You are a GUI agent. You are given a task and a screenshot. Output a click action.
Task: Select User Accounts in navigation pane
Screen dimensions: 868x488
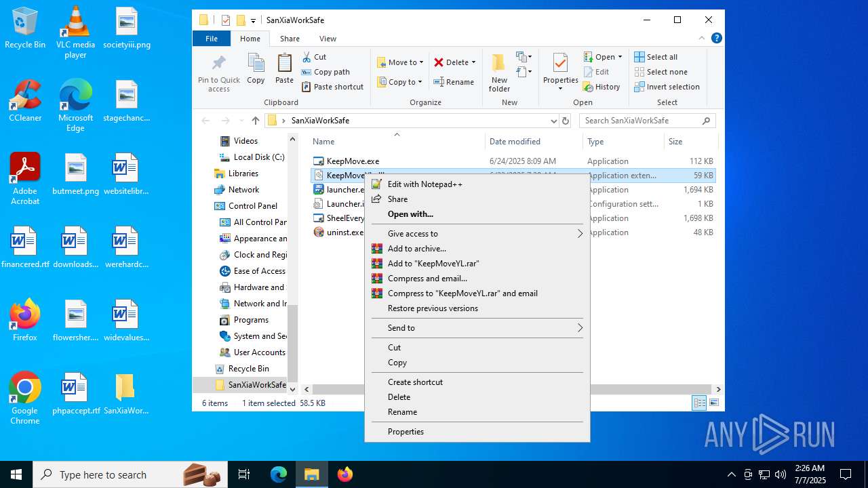tap(259, 352)
